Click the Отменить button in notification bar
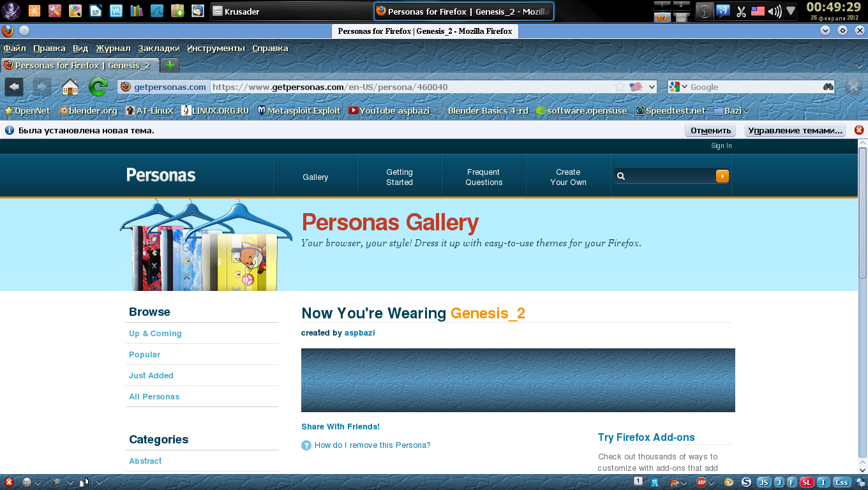The width and height of the screenshot is (868, 490). (x=710, y=130)
